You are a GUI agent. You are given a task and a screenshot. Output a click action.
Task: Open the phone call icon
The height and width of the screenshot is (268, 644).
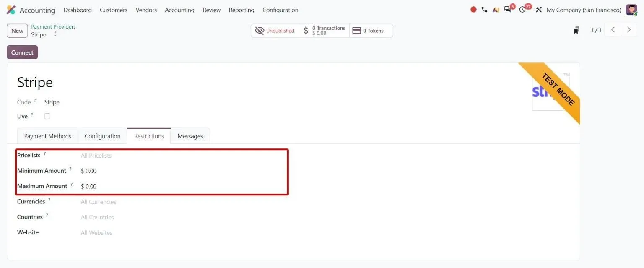point(484,10)
